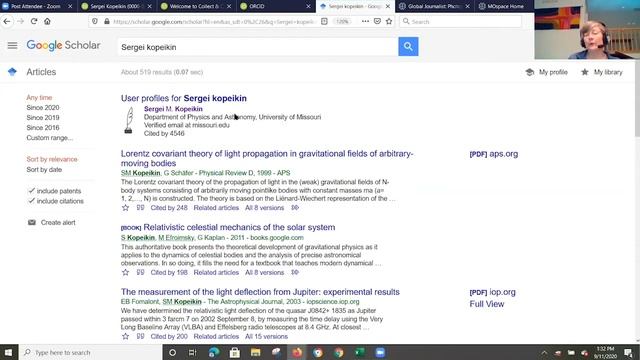
Task: Open Windows Start menu
Action: [9, 352]
